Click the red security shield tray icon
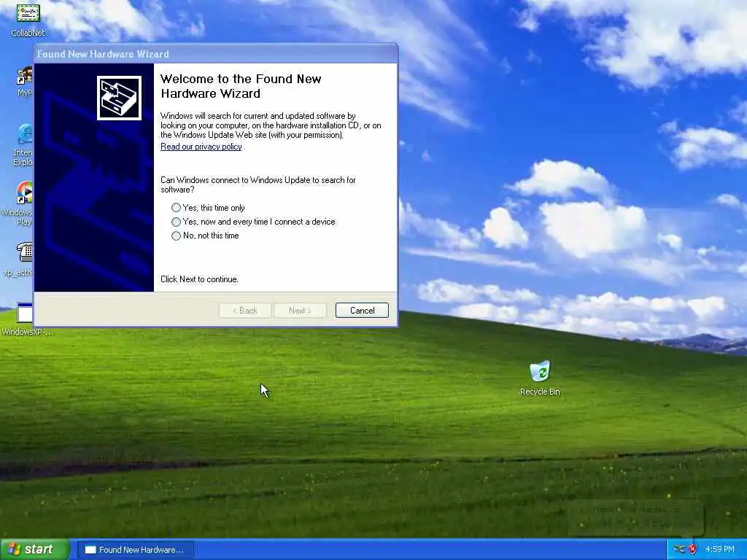This screenshot has width=747, height=560. (x=693, y=550)
